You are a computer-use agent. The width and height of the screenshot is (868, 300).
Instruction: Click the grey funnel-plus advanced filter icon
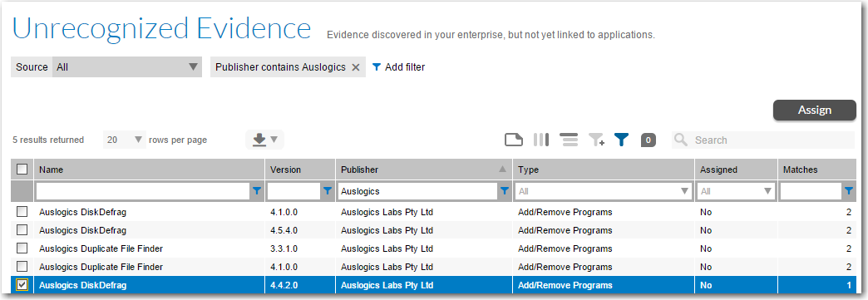pos(596,140)
